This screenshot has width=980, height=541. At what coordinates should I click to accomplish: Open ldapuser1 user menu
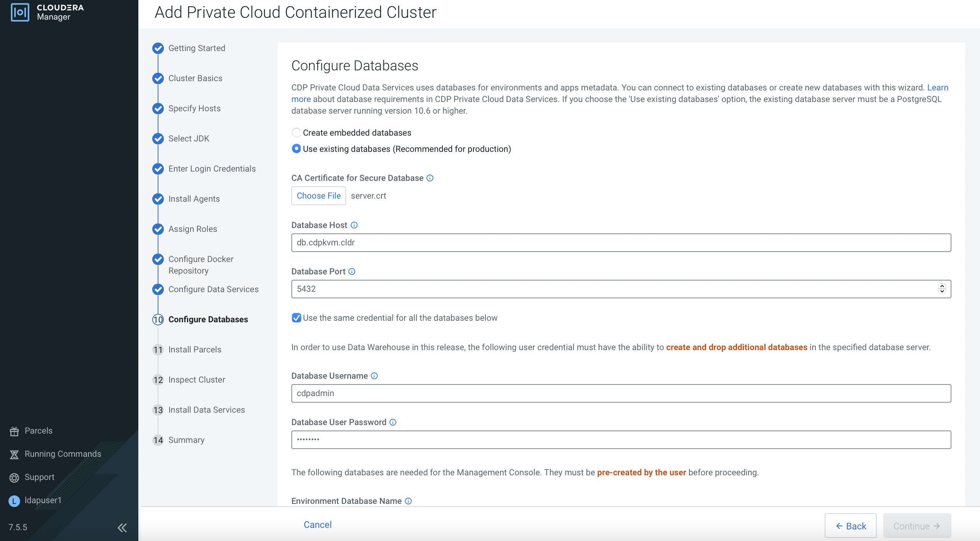tap(43, 500)
